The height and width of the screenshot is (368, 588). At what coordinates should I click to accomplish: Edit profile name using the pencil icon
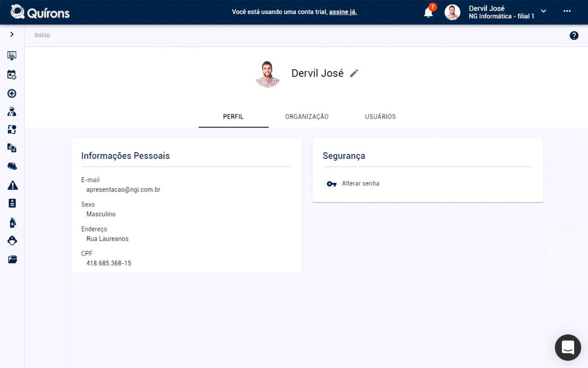tap(354, 73)
